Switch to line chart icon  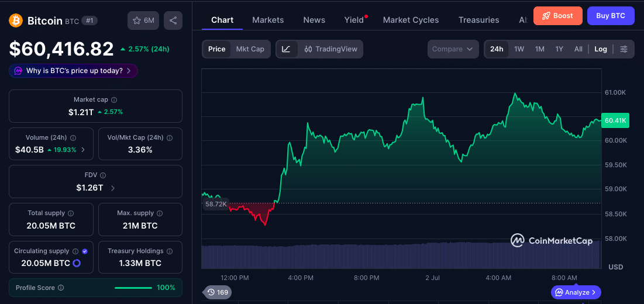tap(287, 49)
